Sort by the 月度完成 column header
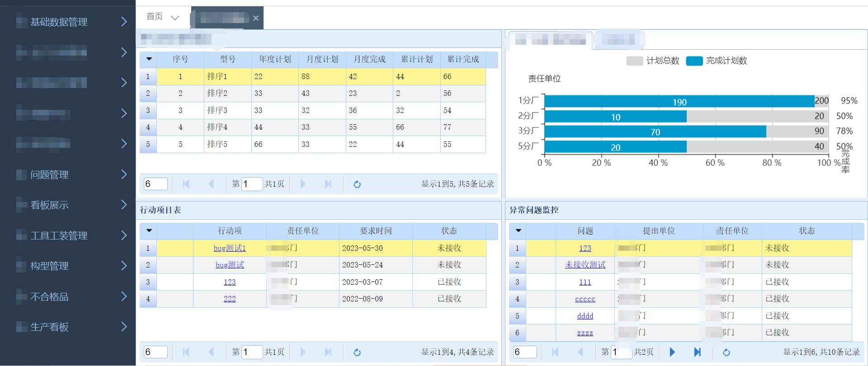Viewport: 868px width, 366px height. 369,59
